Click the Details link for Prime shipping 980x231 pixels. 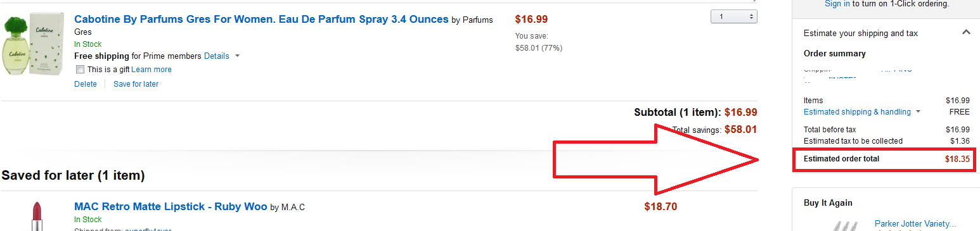[217, 56]
